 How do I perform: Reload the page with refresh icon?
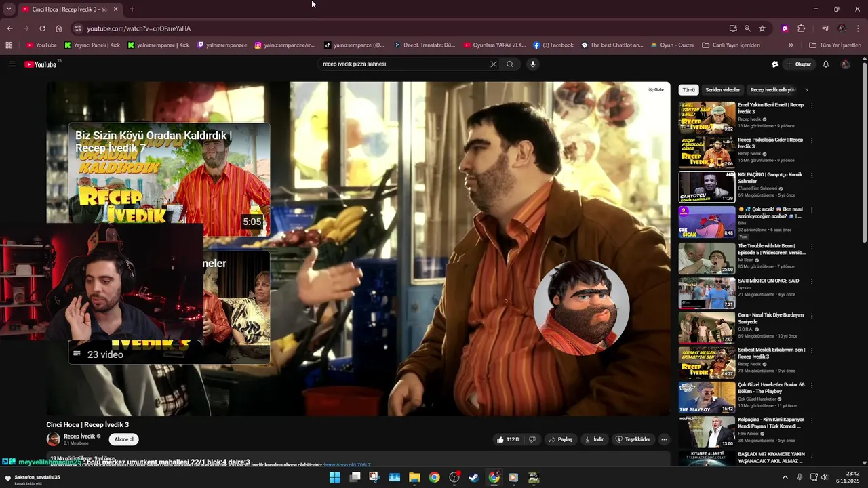(42, 28)
